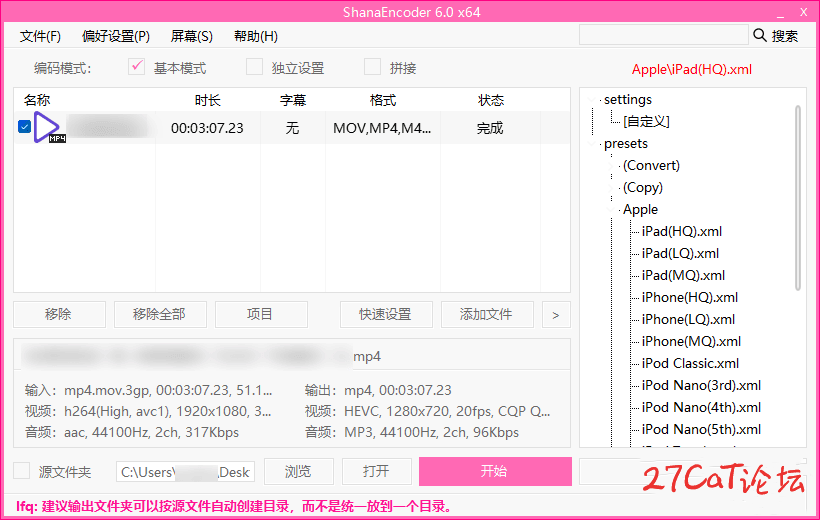
Task: Open the 帮助(H) menu
Action: [x=255, y=36]
